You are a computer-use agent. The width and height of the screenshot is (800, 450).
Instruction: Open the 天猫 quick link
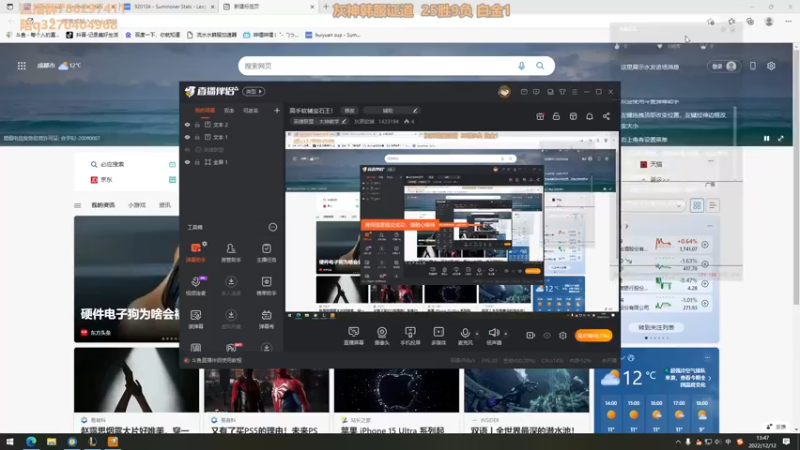point(651,164)
